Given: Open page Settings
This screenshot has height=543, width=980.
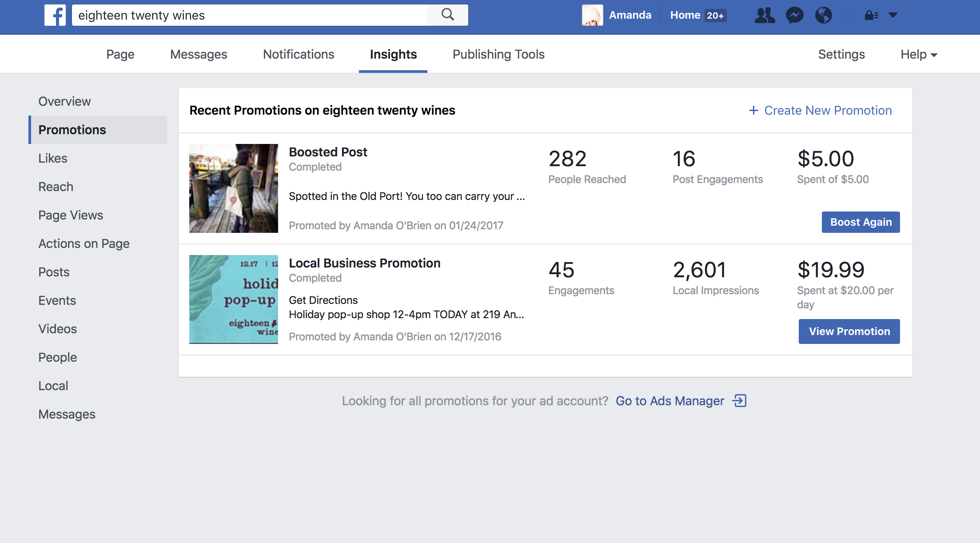Looking at the screenshot, I should [x=841, y=54].
